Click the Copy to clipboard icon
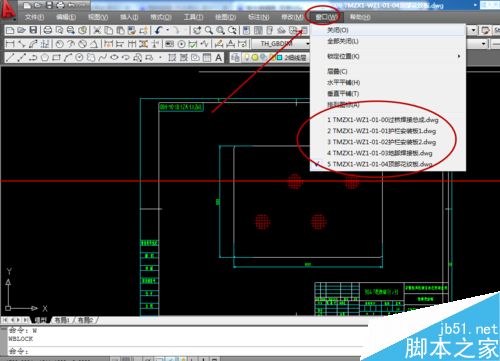 pyautogui.click(x=108, y=30)
